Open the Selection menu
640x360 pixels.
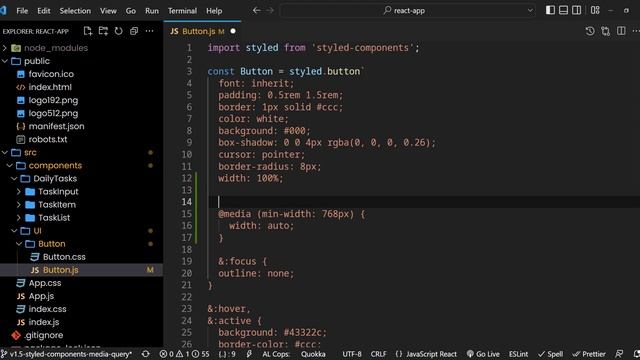75,11
